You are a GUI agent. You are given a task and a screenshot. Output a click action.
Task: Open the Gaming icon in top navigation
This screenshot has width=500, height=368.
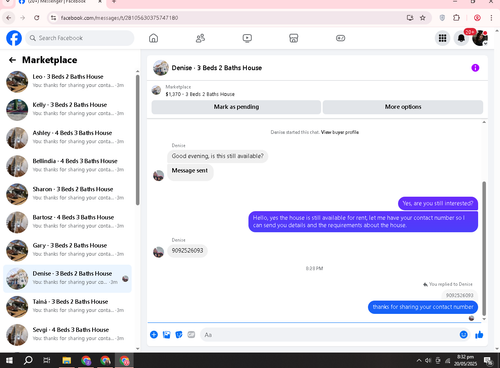340,38
